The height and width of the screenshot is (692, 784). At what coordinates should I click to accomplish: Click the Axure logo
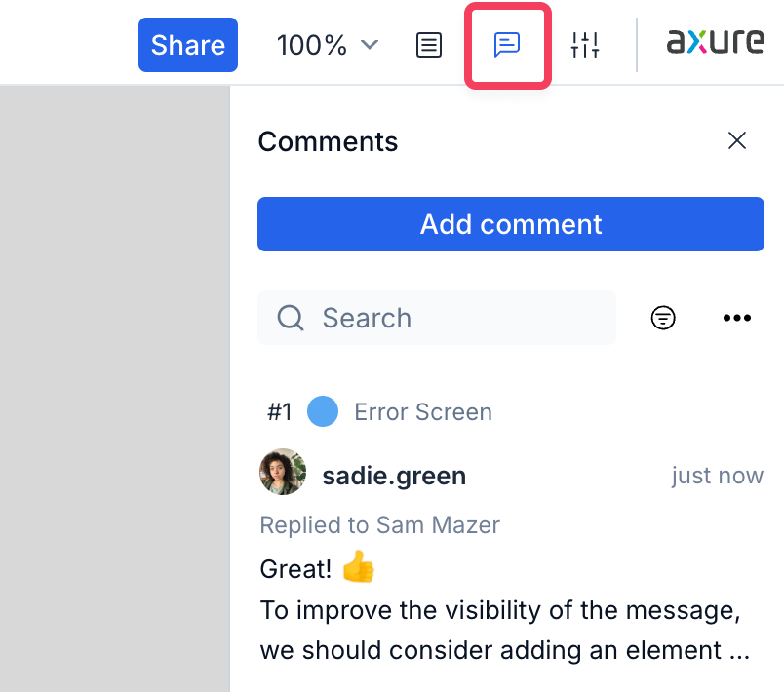[715, 42]
